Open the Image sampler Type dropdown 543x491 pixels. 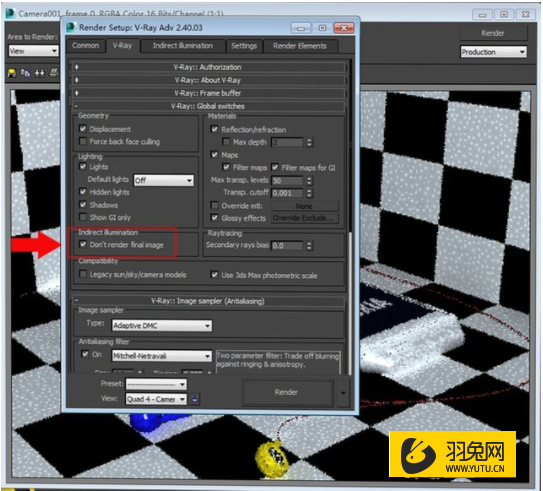tap(162, 325)
